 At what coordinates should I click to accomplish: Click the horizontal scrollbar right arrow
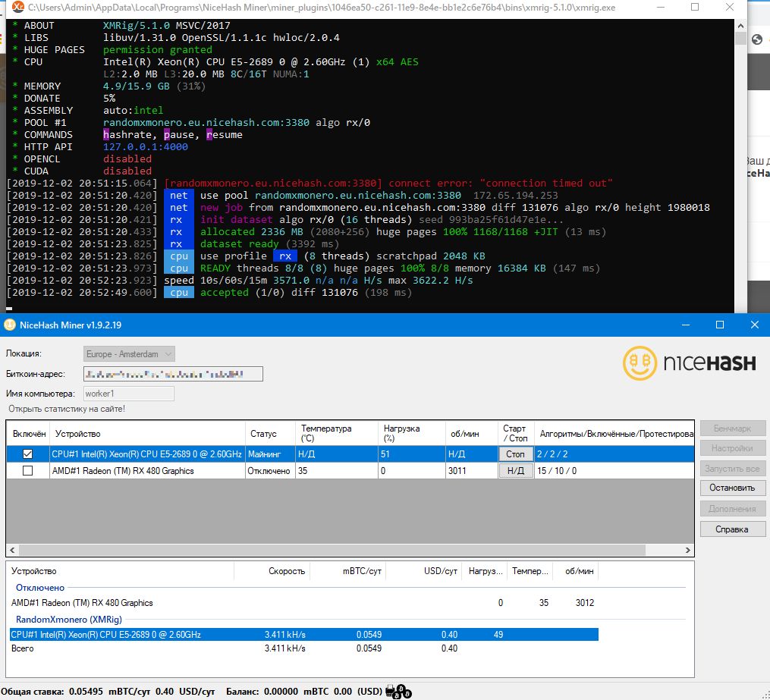[x=687, y=551]
